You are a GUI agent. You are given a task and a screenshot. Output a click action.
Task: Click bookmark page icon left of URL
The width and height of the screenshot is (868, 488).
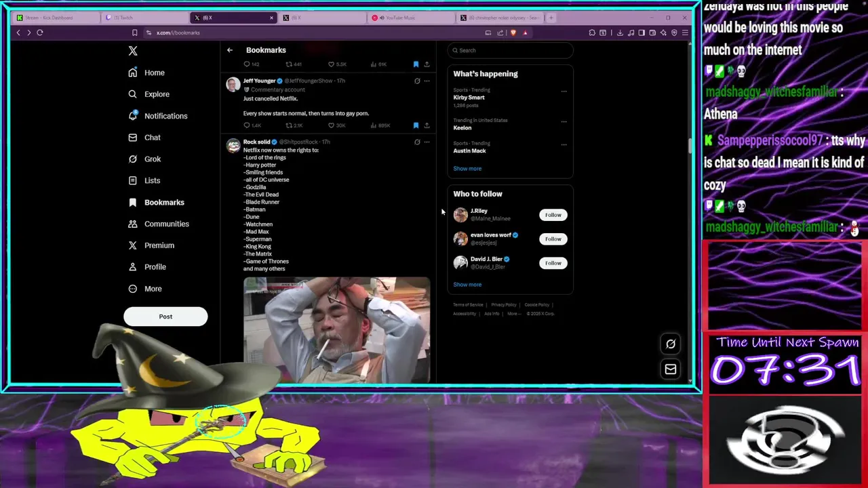[135, 33]
